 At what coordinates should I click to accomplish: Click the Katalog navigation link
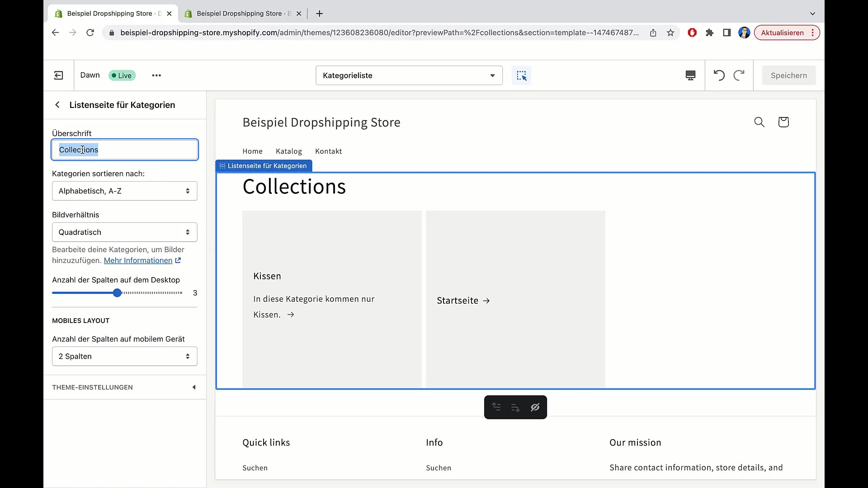point(289,151)
